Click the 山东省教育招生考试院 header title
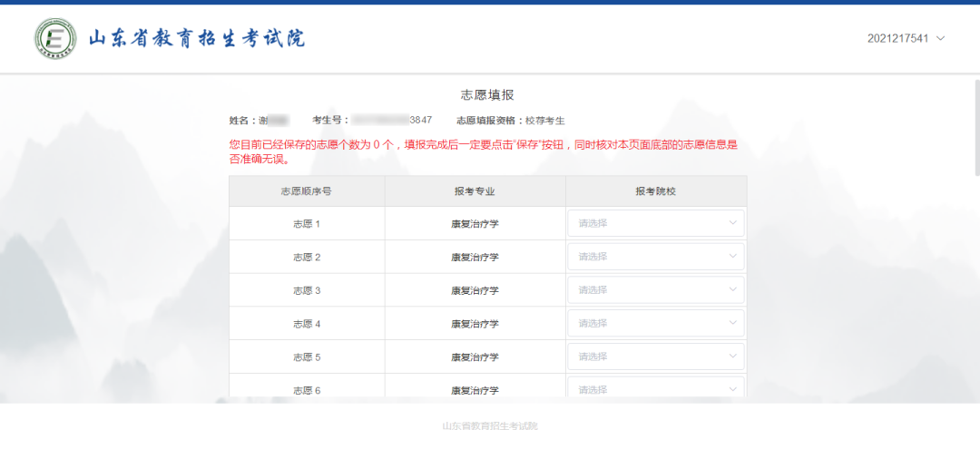This screenshot has height=449, width=980. (196, 39)
